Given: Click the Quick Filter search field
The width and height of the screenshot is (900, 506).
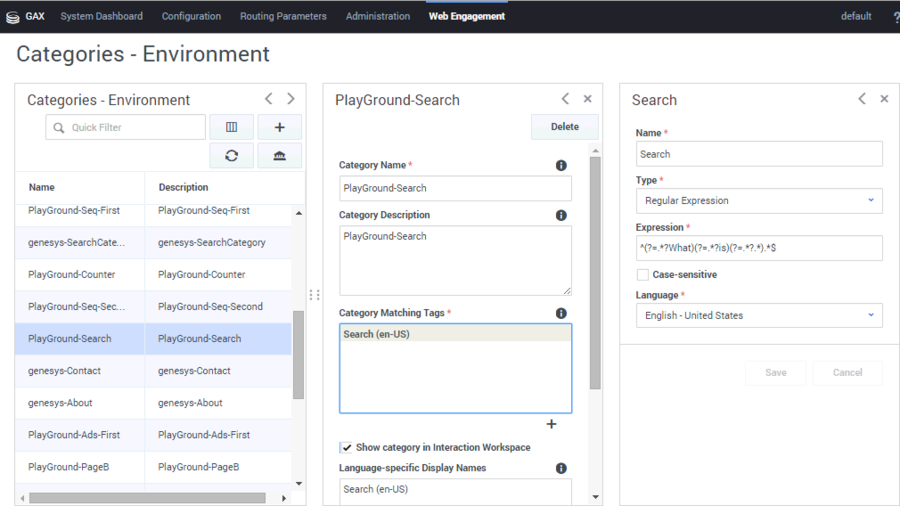Looking at the screenshot, I should [x=126, y=128].
